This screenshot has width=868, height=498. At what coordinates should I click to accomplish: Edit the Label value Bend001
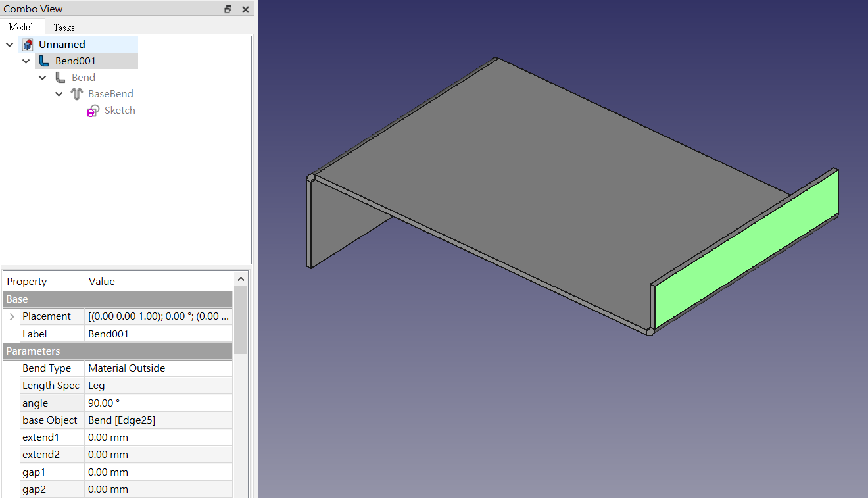coord(159,334)
